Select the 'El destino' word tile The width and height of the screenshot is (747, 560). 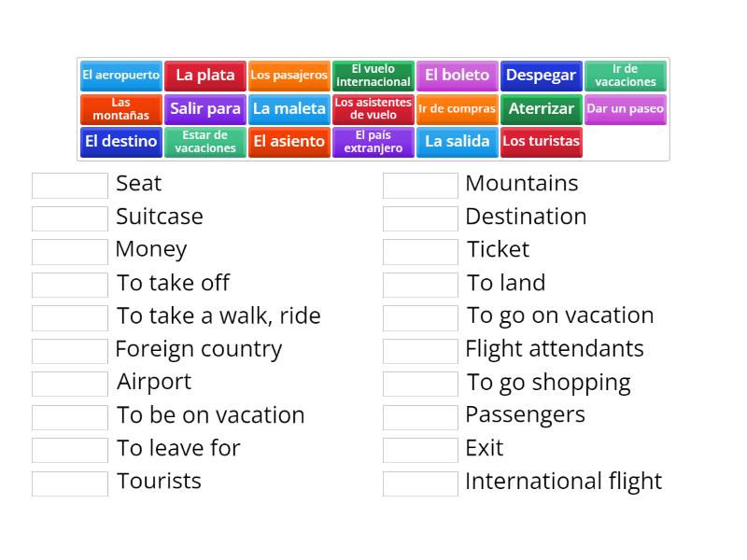(120, 142)
